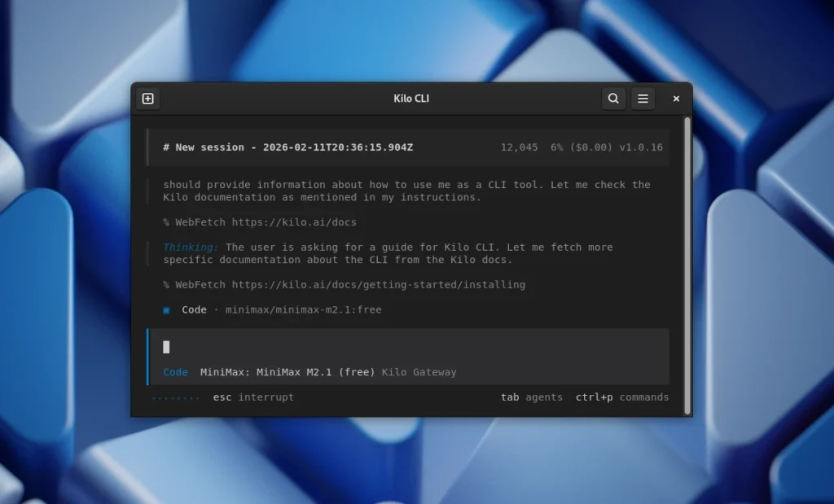Click the New session header title
This screenshot has width=834, height=504.
click(288, 147)
